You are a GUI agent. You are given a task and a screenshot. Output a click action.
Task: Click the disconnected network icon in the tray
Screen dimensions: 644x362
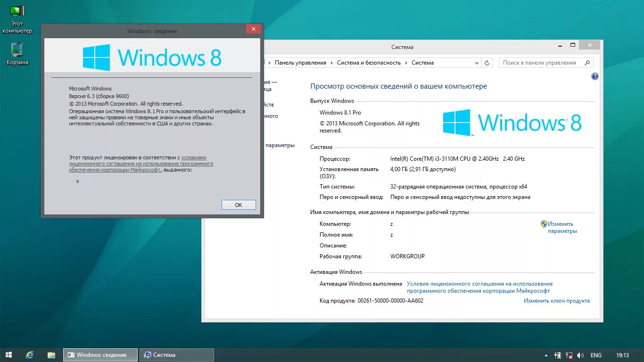tap(569, 355)
